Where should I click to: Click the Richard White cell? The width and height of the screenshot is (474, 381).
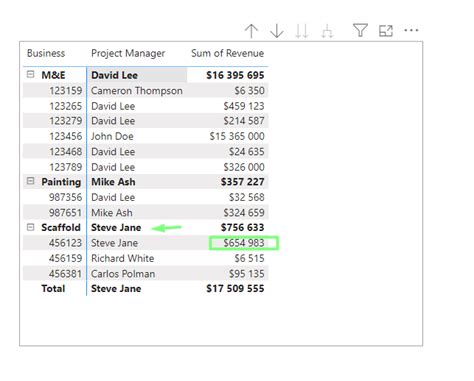(123, 258)
